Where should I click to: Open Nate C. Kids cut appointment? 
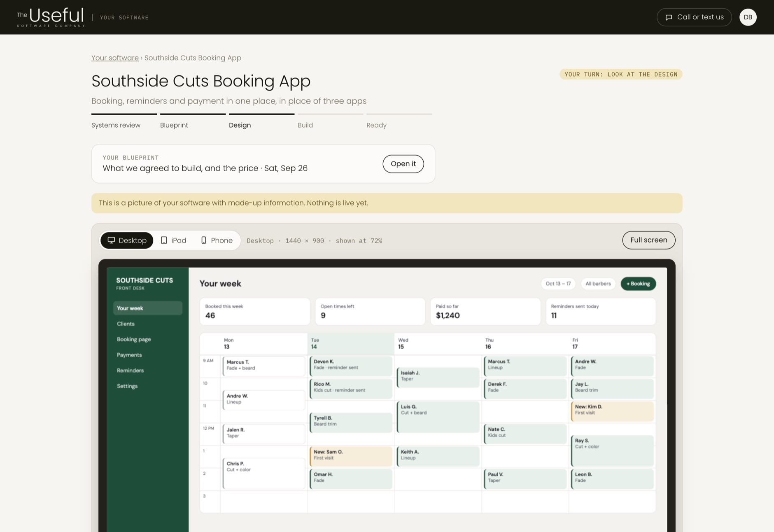[525, 434]
